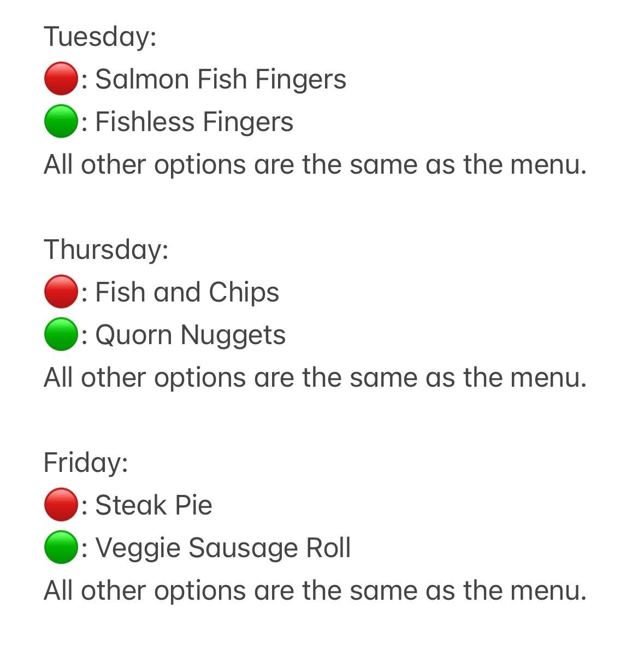
Task: Click the red circle under Tuesday
Action: point(61,79)
